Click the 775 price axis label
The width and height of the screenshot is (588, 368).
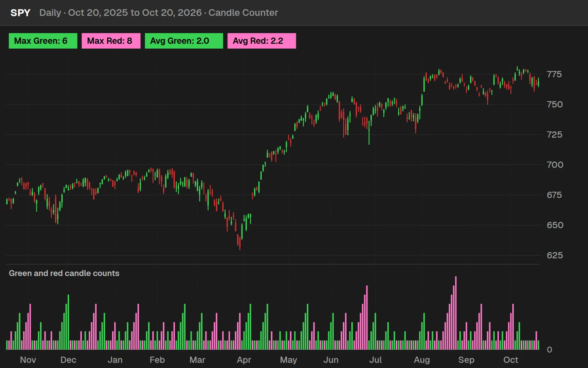pos(554,74)
